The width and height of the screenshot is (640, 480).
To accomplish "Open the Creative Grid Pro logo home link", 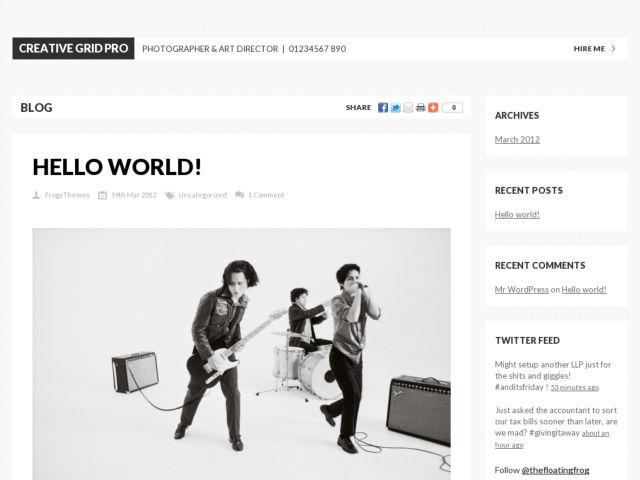I will 73,48.
